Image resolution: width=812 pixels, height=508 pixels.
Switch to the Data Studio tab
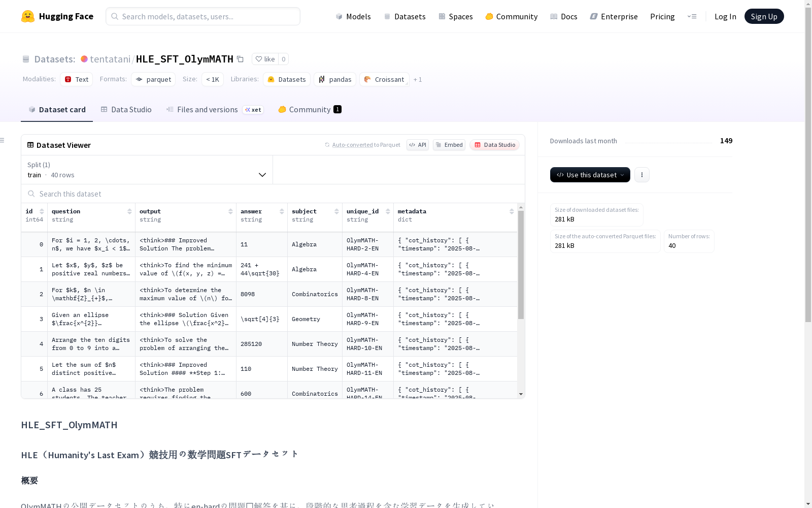(x=126, y=110)
